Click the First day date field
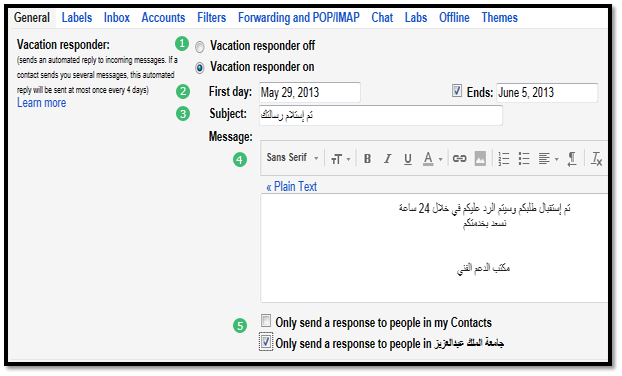 (x=309, y=92)
